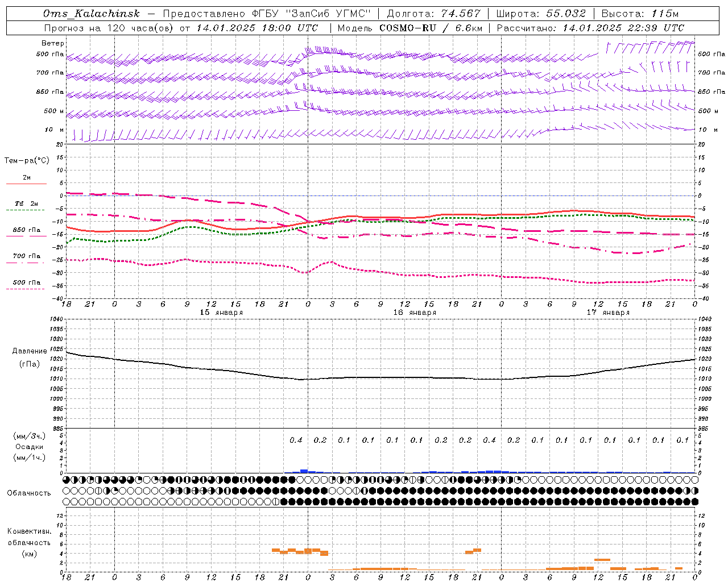The image size is (728, 582).
Task: Click the Долгота: 74.567 value
Action: [x=433, y=14]
